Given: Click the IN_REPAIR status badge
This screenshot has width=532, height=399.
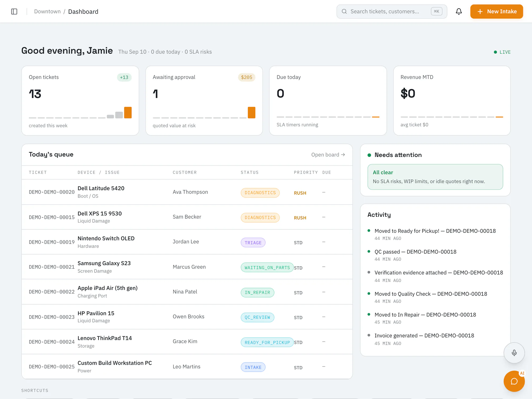Looking at the screenshot, I should point(257,293).
